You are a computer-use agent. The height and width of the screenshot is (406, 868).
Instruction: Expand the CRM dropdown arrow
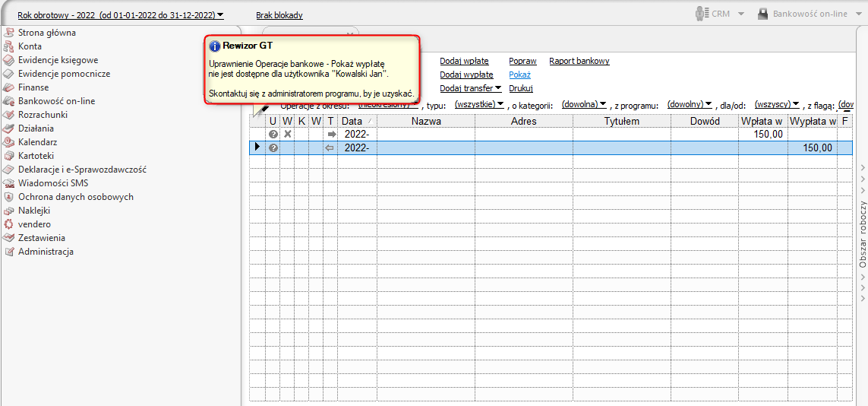(740, 14)
